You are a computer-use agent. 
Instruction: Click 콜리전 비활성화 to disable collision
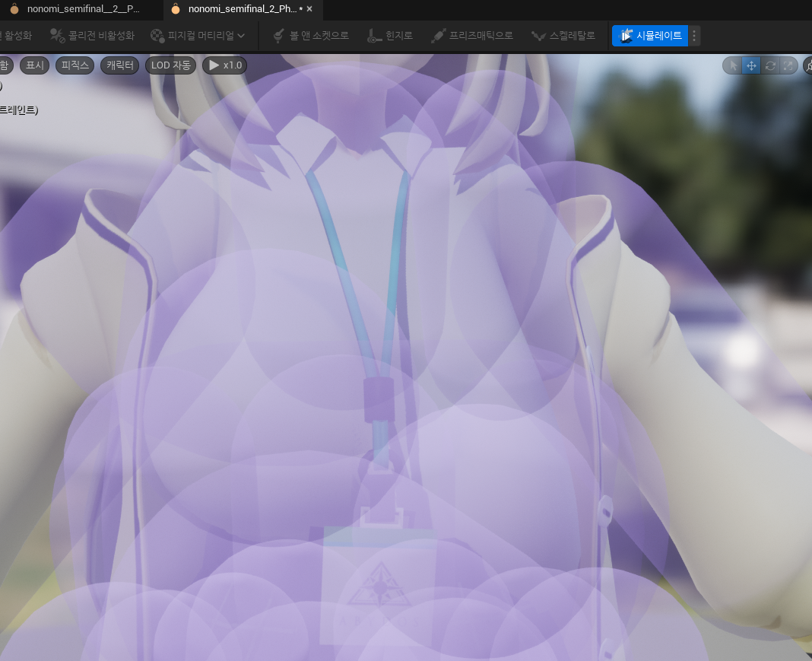[92, 36]
